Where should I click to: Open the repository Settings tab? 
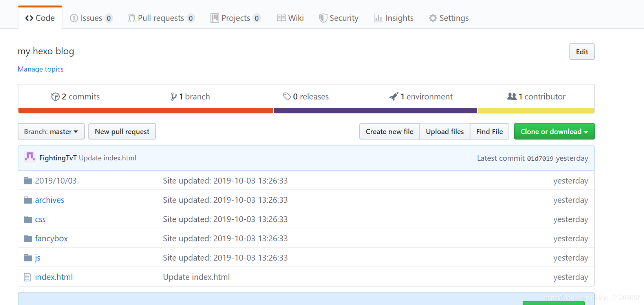click(x=449, y=18)
